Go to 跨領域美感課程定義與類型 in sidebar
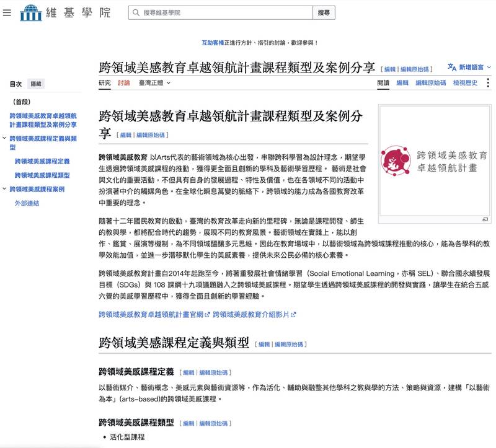The width and height of the screenshot is (496, 448). 43,143
